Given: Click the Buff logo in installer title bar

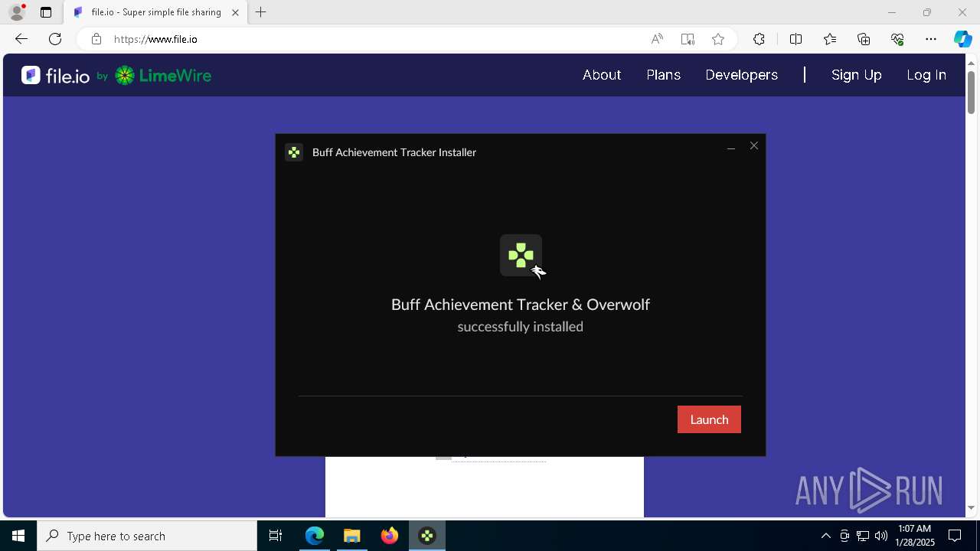Looking at the screenshot, I should click(x=294, y=152).
